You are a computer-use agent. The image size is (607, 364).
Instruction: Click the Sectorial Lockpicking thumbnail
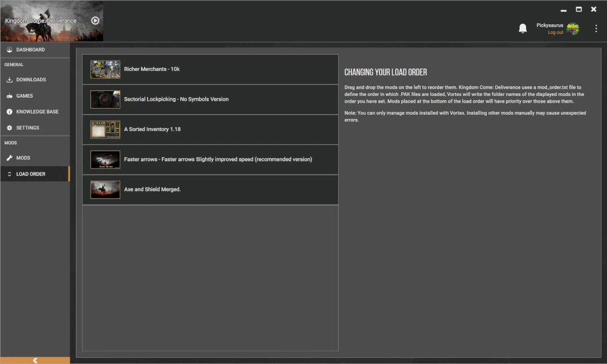pyautogui.click(x=105, y=99)
